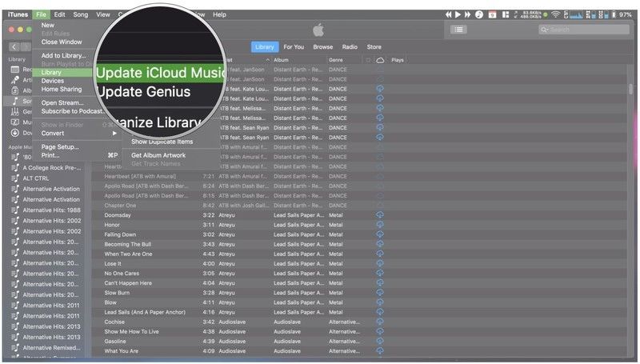
Task: Open the Help menu
Action: coord(219,14)
